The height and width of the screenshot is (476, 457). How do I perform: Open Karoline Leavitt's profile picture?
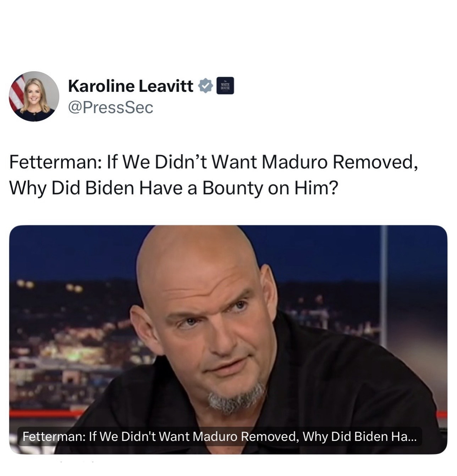click(34, 96)
